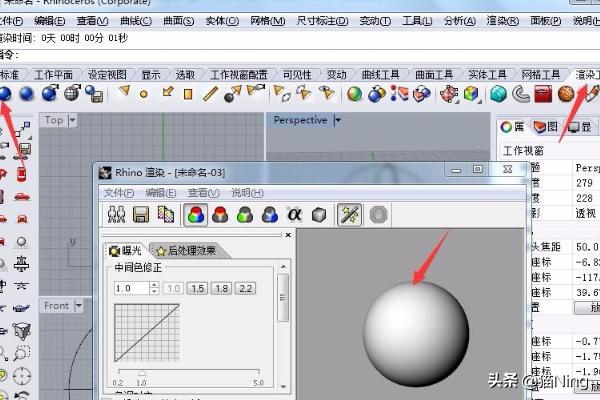This screenshot has height=400, width=600.
Task: Click the sphere with save disk icon
Action: [x=94, y=93]
